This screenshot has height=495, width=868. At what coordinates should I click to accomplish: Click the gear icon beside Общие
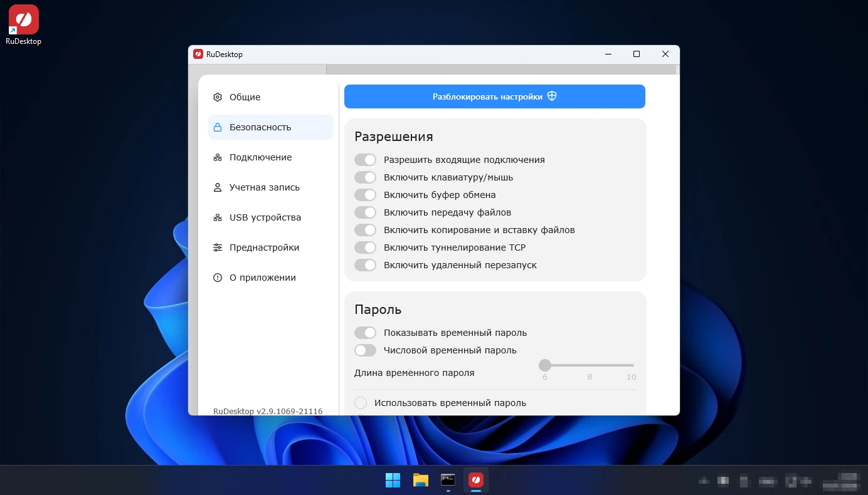click(x=218, y=97)
